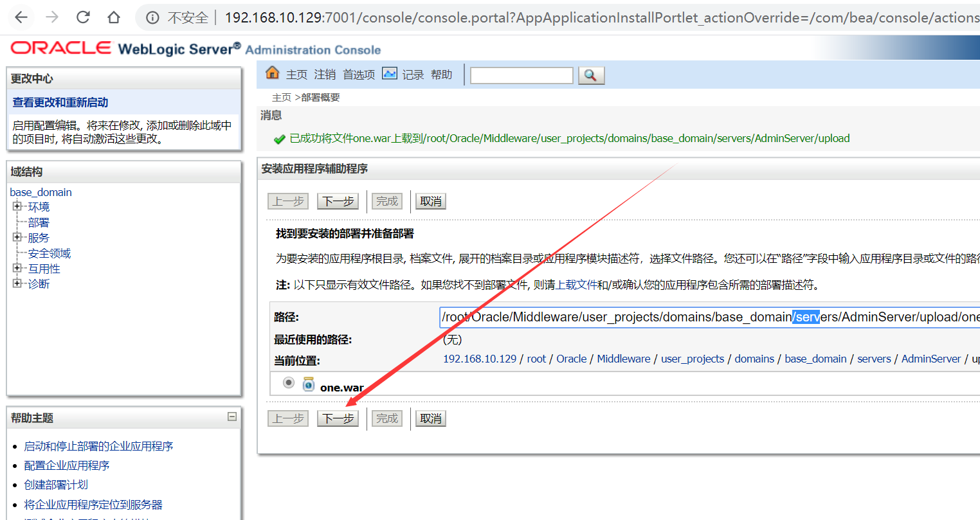Image resolution: width=980 pixels, height=520 pixels.
Task: Click the upload success message text
Action: (570, 138)
